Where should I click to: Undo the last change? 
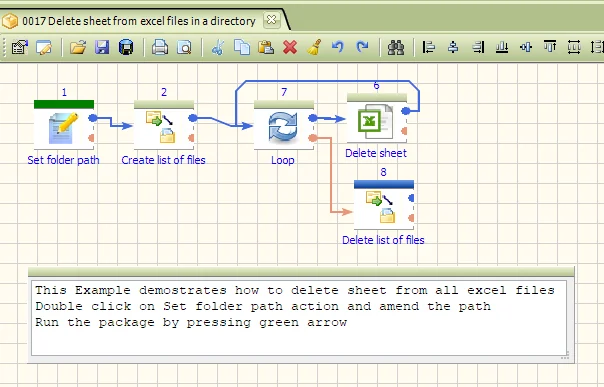338,47
